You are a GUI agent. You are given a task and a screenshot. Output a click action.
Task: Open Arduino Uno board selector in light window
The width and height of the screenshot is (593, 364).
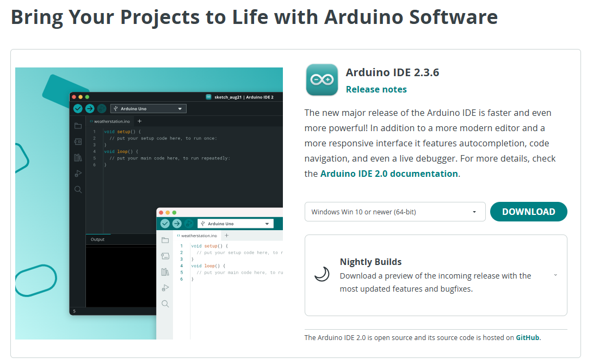pos(235,224)
